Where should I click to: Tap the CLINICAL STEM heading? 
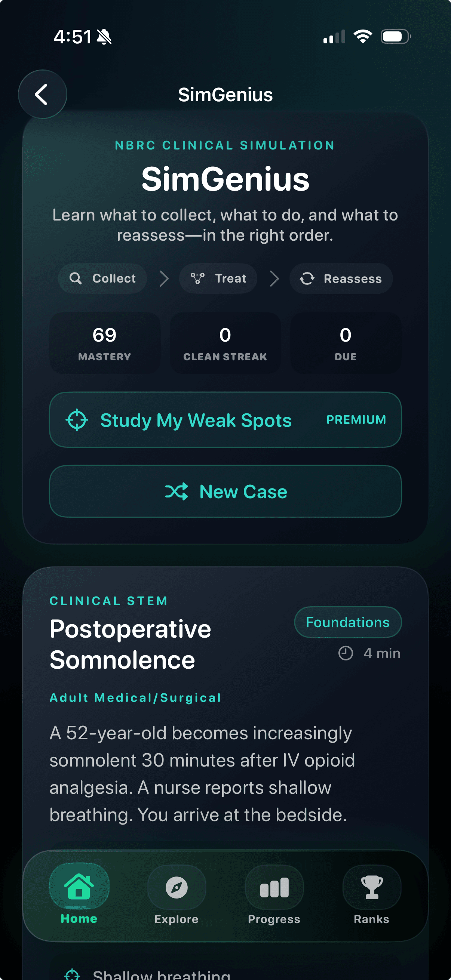click(108, 601)
